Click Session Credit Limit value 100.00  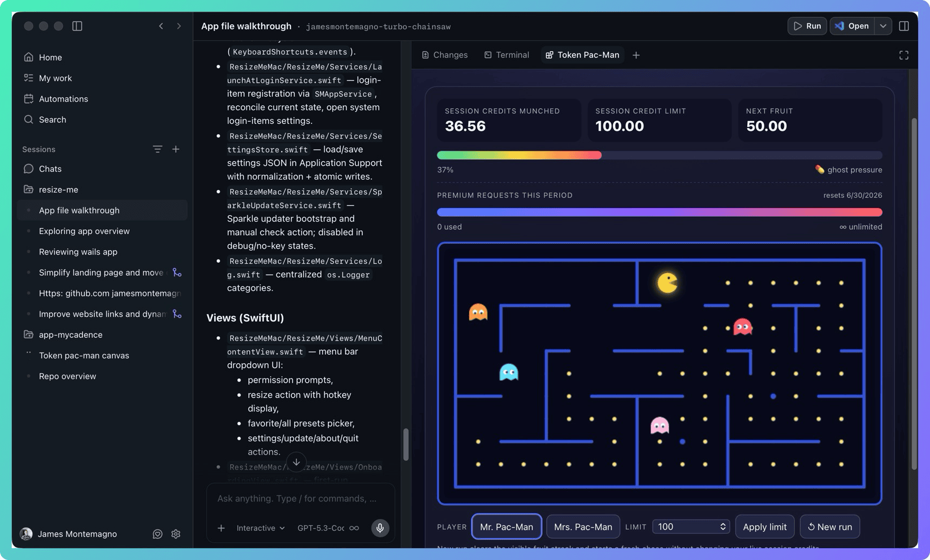(620, 126)
